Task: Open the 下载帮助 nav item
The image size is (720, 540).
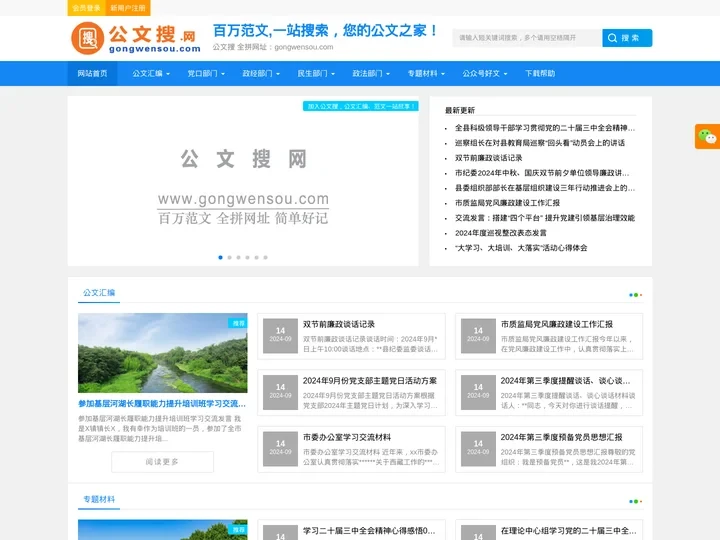Action: click(540, 73)
